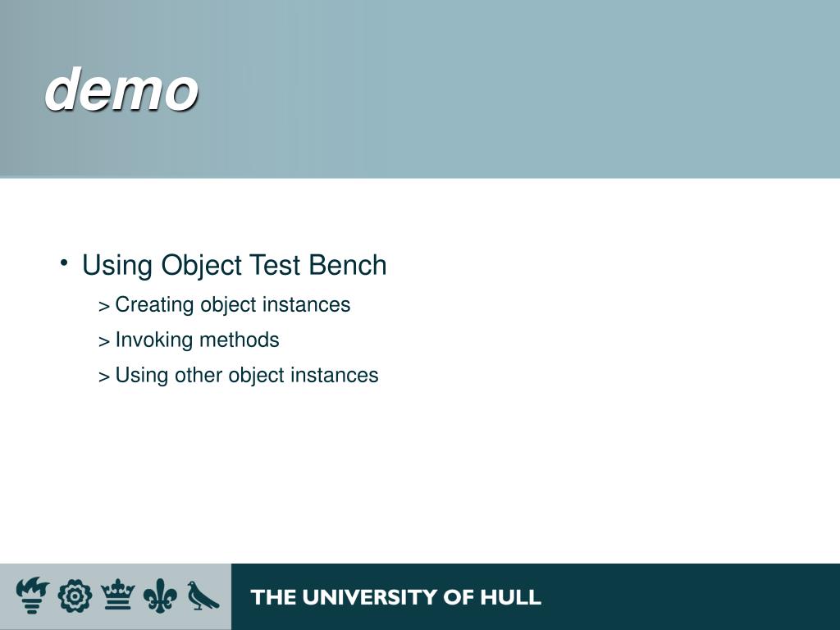Click the word THE in the footer logo

(273, 597)
